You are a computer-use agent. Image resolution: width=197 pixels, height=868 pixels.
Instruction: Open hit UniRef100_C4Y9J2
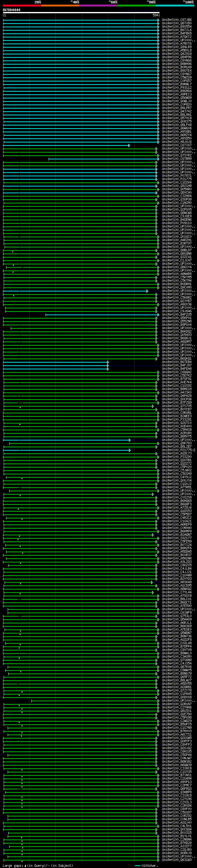(177, 477)
